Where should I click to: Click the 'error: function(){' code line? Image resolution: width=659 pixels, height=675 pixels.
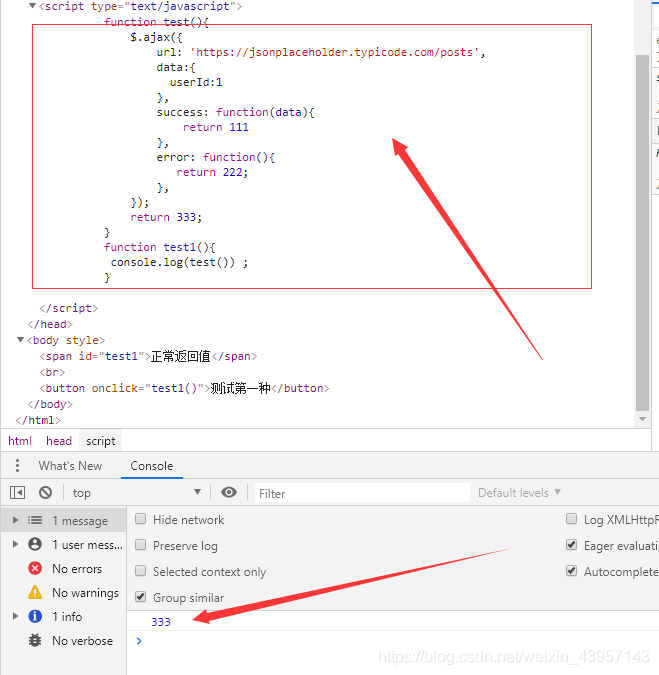216,157
